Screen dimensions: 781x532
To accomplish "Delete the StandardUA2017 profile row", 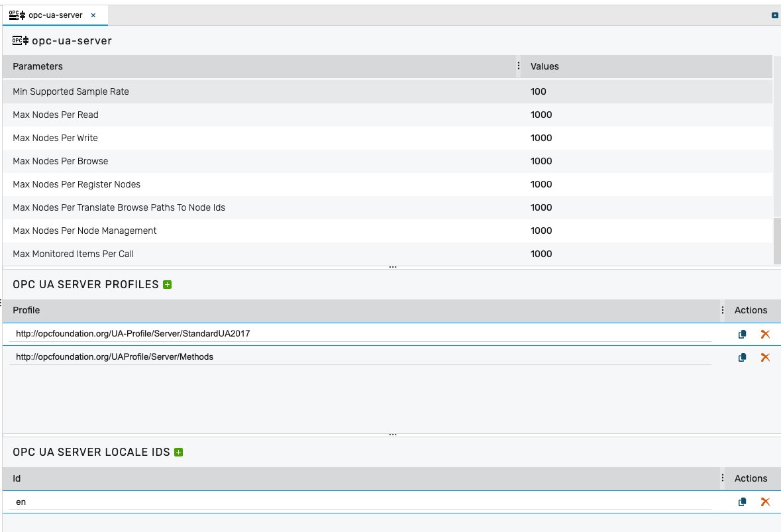I will pos(765,335).
